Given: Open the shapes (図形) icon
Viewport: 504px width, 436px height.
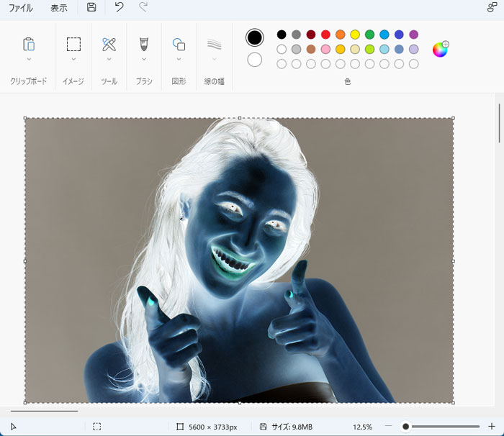Looking at the screenshot, I should coord(179,45).
